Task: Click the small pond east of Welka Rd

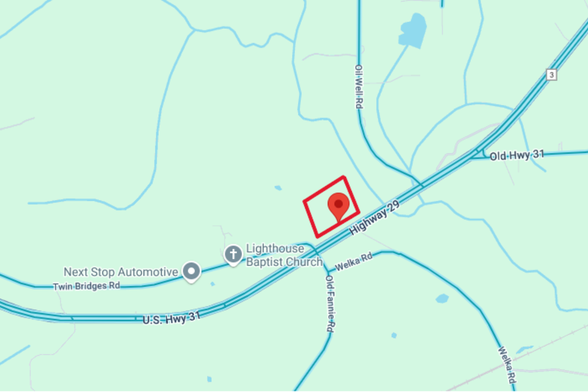Action: coord(442,298)
